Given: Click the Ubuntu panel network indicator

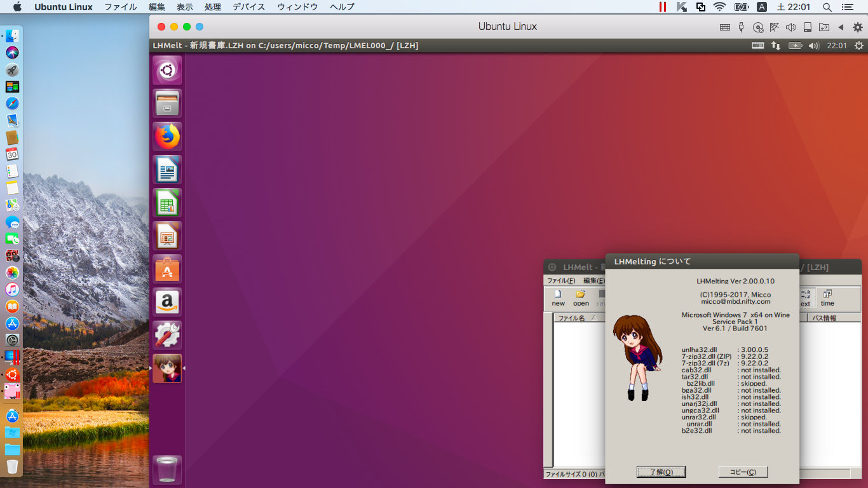Looking at the screenshot, I should click(x=776, y=46).
